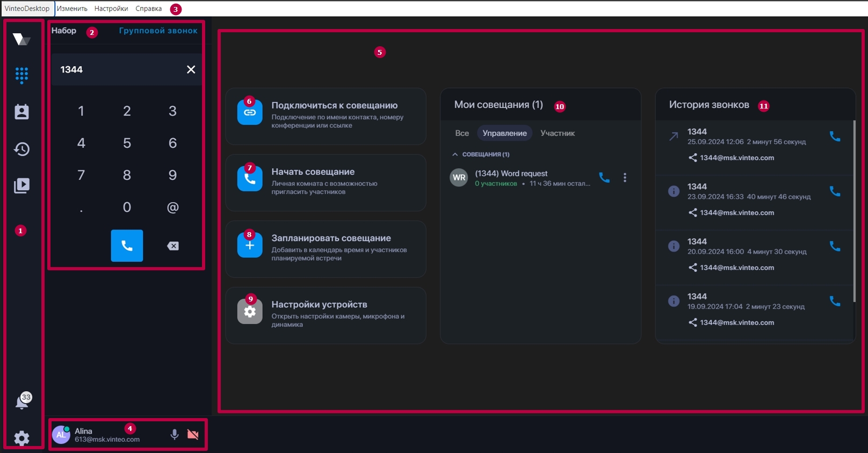
Task: Open Настройки устройств card
Action: pyautogui.click(x=325, y=315)
